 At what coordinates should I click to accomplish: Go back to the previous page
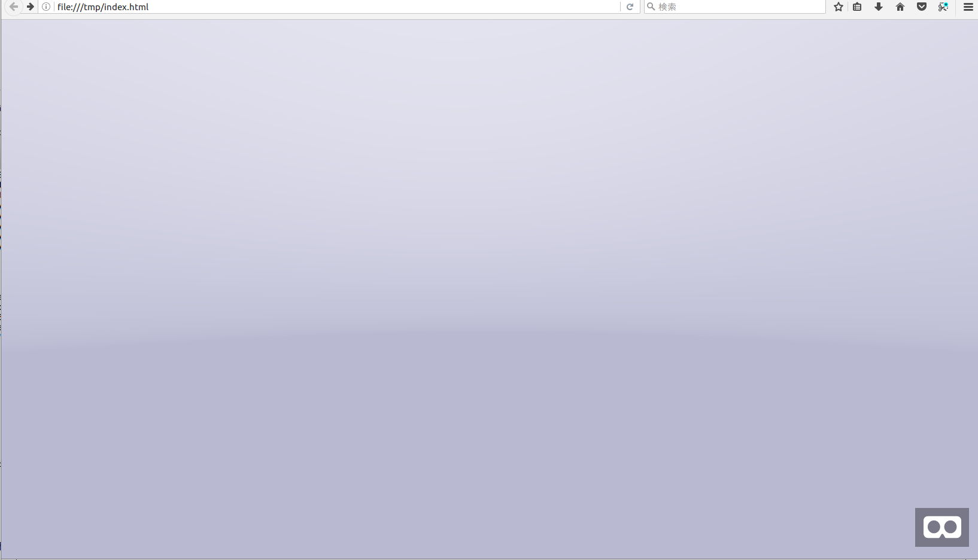[x=13, y=7]
